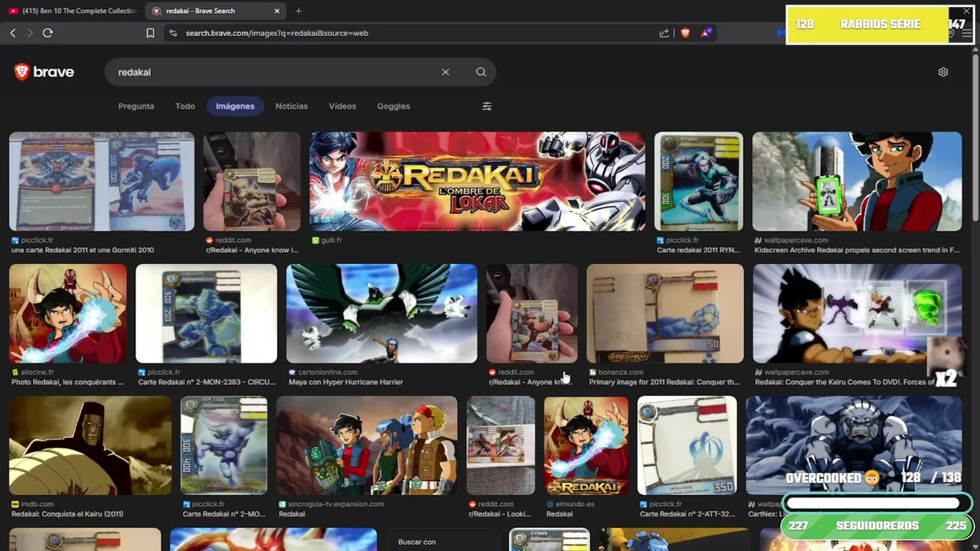The height and width of the screenshot is (551, 980).
Task: Open the Carte redakai 2011 RYN card image
Action: [x=698, y=181]
